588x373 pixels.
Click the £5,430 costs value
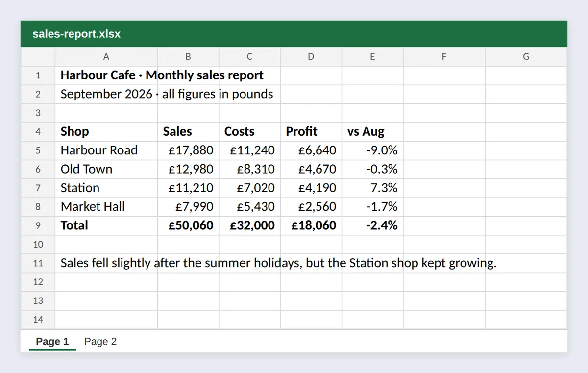point(249,207)
